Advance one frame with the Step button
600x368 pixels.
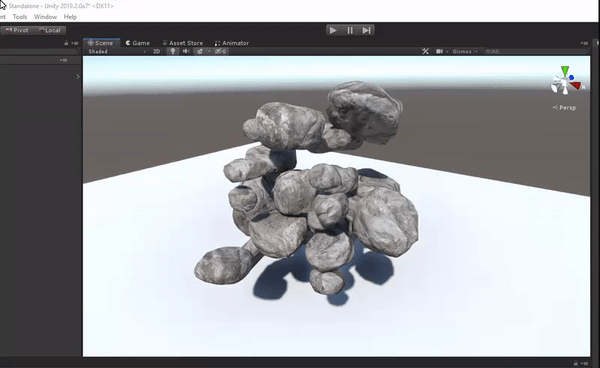point(366,30)
